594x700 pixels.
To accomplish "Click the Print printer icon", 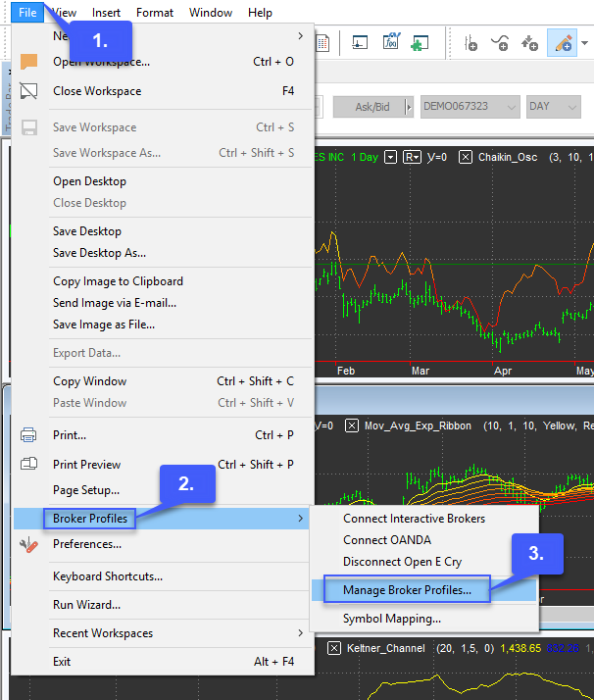I will (28, 435).
